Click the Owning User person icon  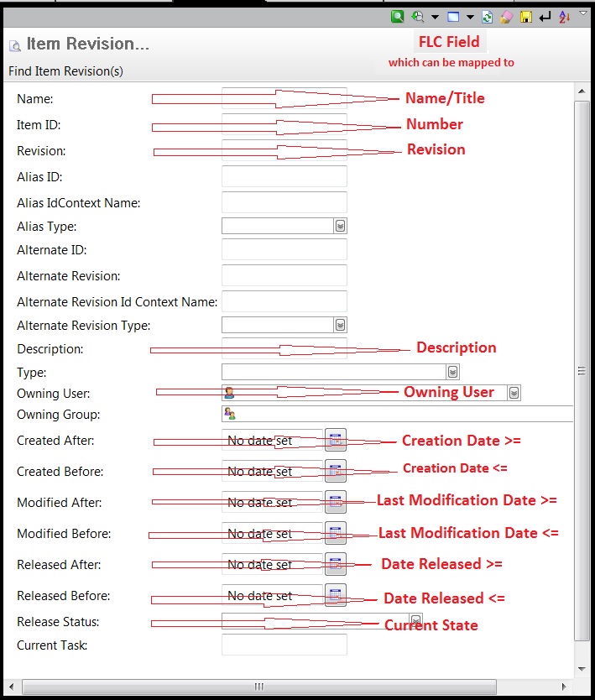click(x=229, y=393)
